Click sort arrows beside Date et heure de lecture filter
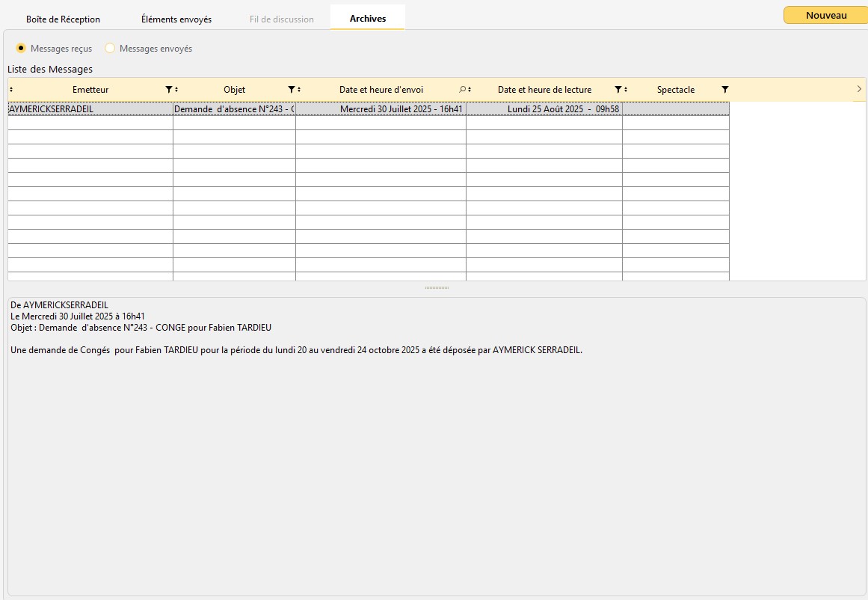The height and width of the screenshot is (600, 868). tap(626, 90)
